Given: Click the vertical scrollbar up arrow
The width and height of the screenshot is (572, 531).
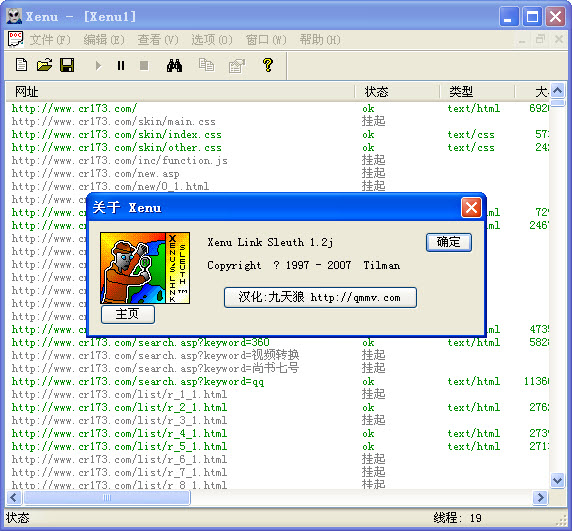Looking at the screenshot, I should coord(557,90).
